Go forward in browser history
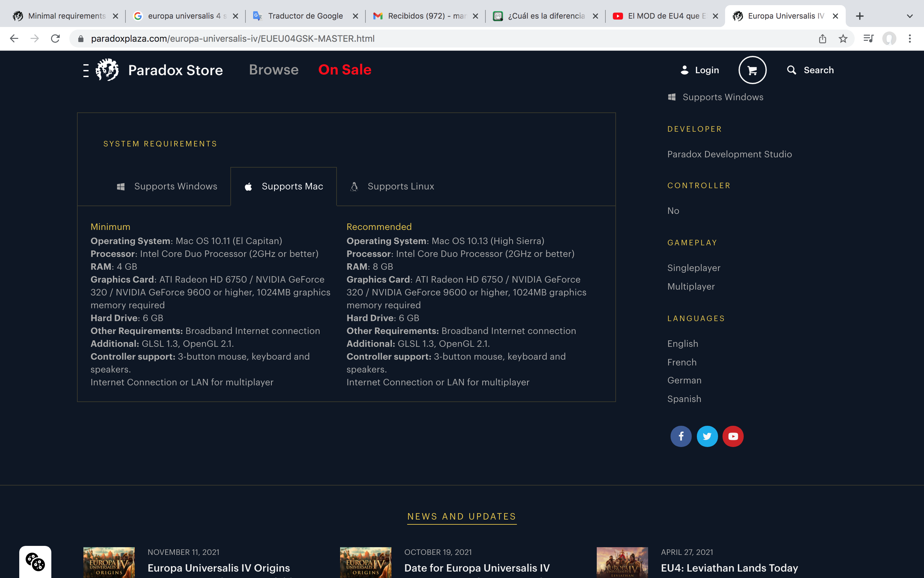Viewport: 924px width, 578px height. coord(35,39)
